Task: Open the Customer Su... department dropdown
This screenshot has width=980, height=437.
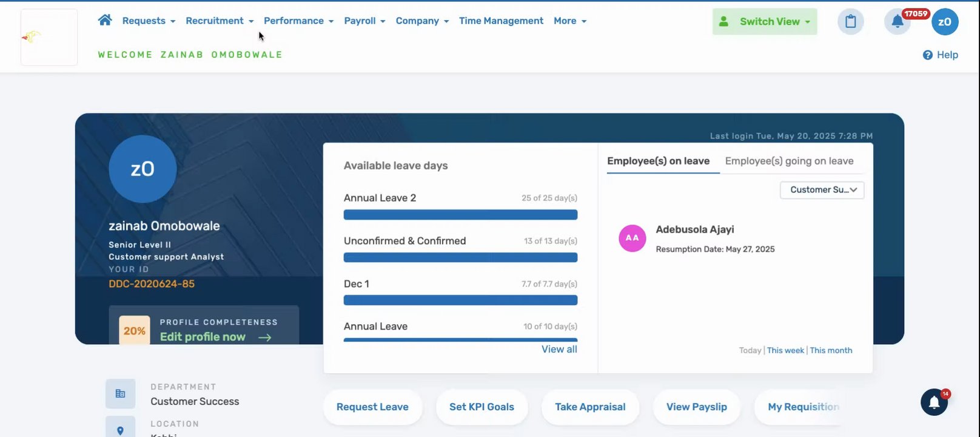Action: click(822, 190)
